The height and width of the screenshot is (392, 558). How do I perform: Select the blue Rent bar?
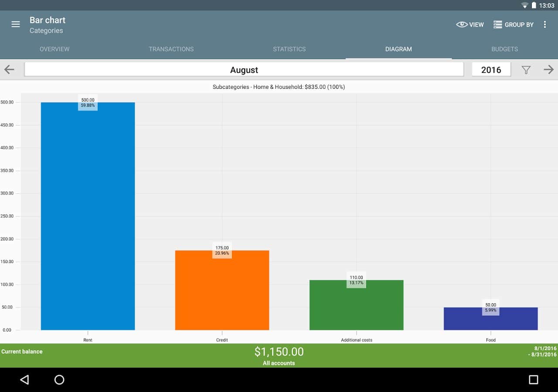tap(88, 218)
